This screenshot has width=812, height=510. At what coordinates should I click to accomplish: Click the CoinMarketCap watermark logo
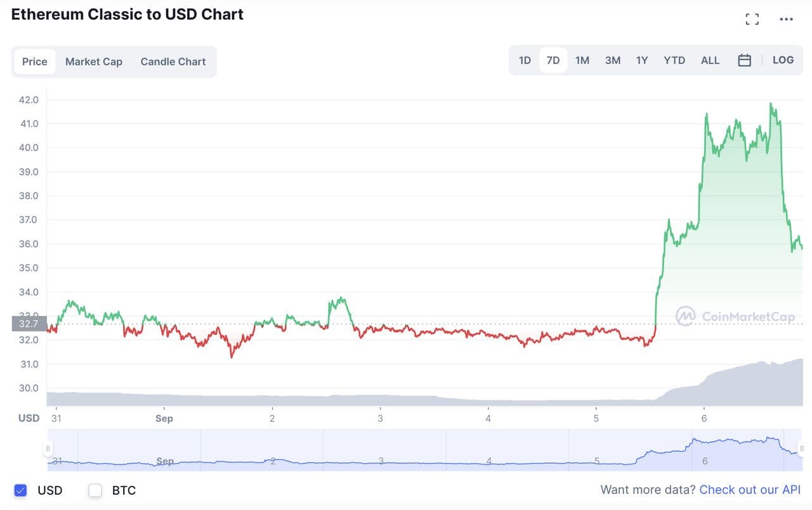[735, 316]
